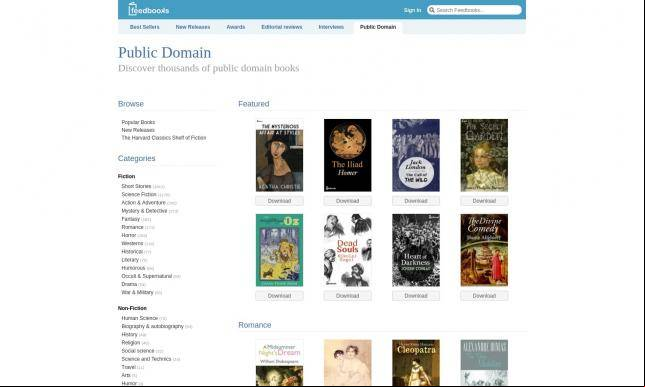The height and width of the screenshot is (387, 645).
Task: Download The Call of the Wild
Action: [x=416, y=201]
